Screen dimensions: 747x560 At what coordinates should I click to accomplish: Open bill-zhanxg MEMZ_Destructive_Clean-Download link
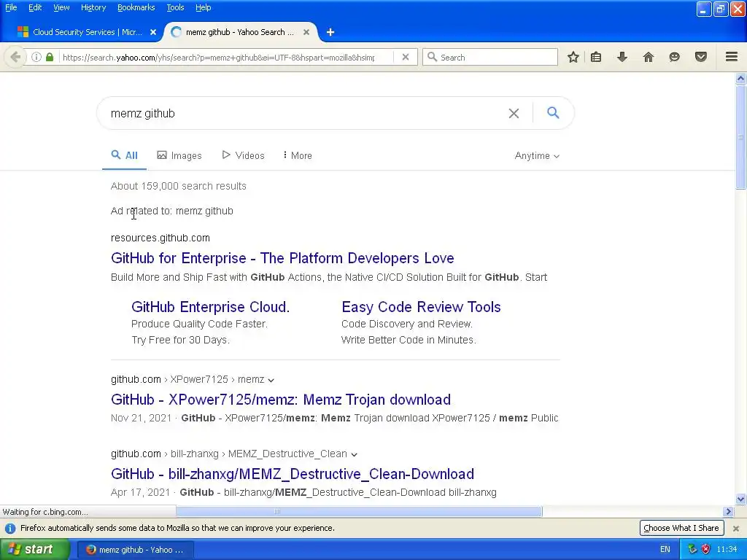293,474
